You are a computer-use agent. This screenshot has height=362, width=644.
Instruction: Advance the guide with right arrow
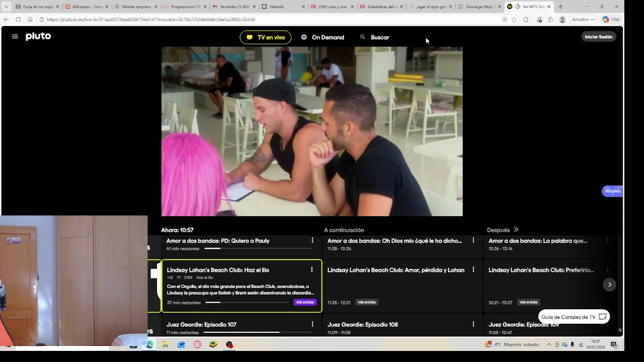coord(609,285)
